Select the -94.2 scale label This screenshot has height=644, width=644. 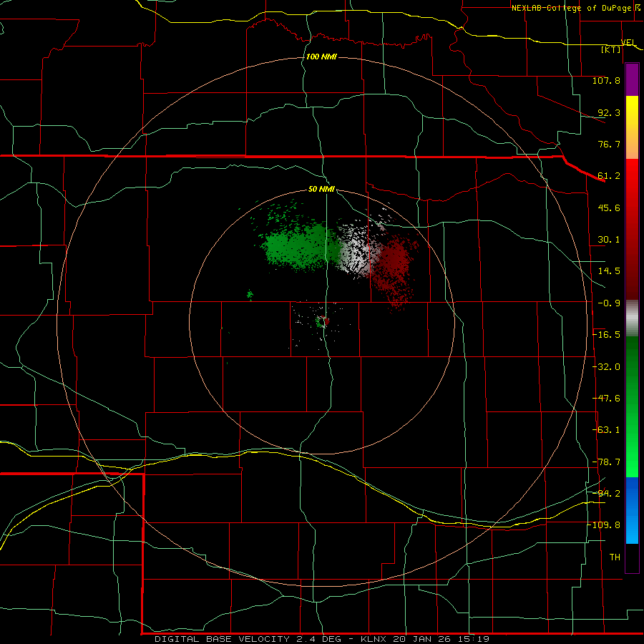point(606,493)
